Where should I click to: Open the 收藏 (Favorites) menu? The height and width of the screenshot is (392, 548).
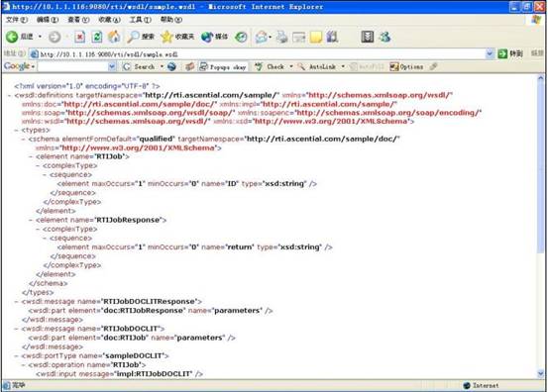[109, 20]
